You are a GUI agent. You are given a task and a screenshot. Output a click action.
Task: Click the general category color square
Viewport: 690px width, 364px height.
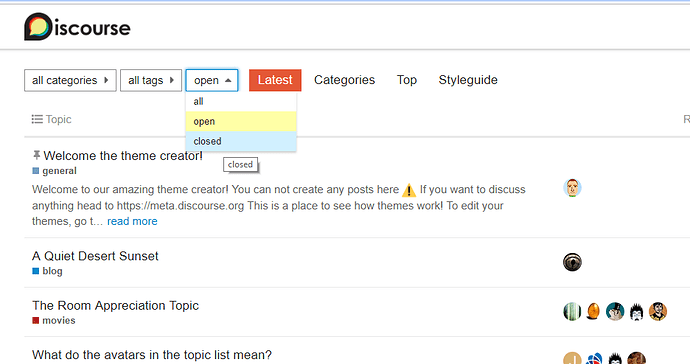point(36,171)
